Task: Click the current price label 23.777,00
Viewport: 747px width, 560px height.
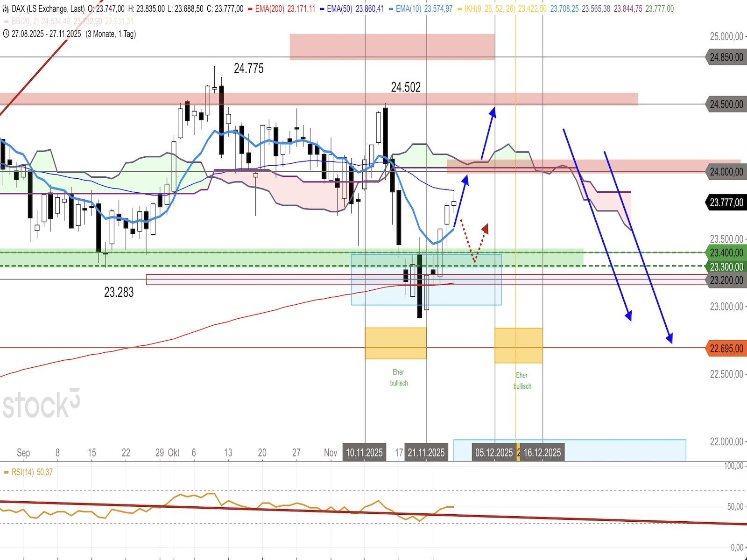Action: pos(726,203)
